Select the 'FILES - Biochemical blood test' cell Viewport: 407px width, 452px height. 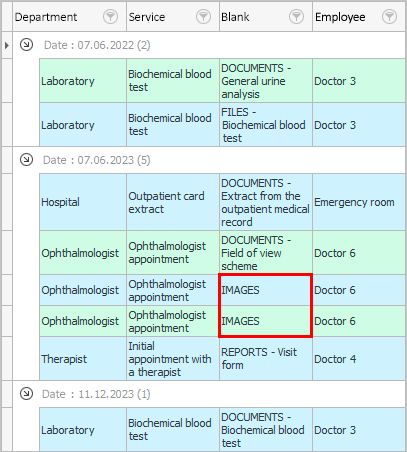pyautogui.click(x=266, y=125)
